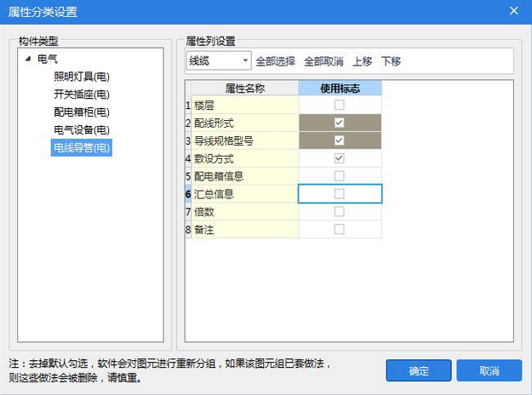Toggle the 敷设方式 checkbox
The width and height of the screenshot is (532, 395).
pyautogui.click(x=340, y=158)
